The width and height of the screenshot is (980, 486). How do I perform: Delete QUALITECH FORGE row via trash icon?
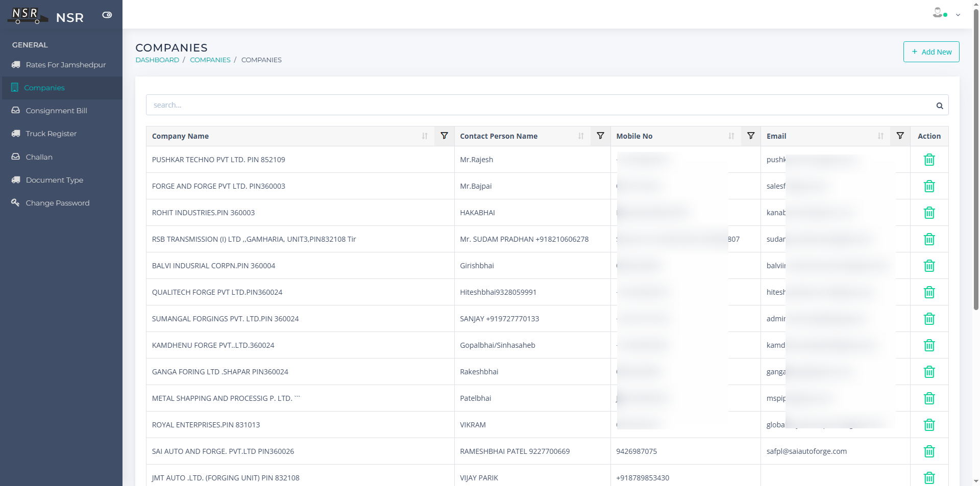929,292
